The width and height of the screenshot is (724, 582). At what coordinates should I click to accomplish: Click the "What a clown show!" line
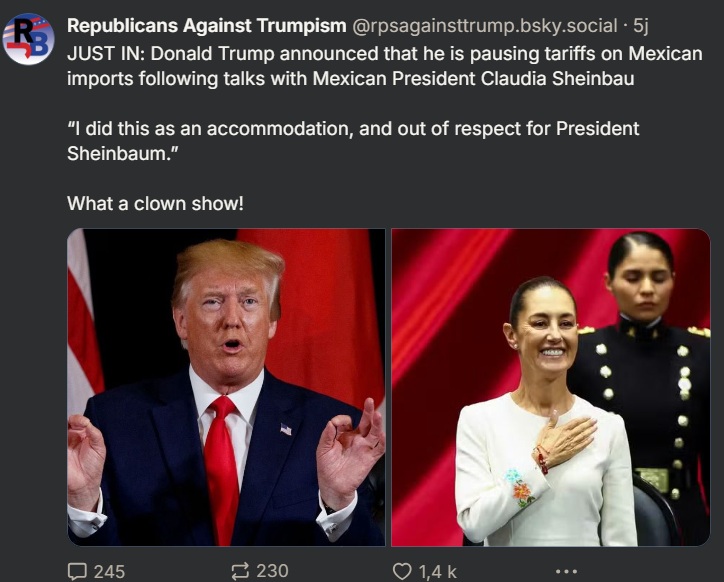click(155, 204)
